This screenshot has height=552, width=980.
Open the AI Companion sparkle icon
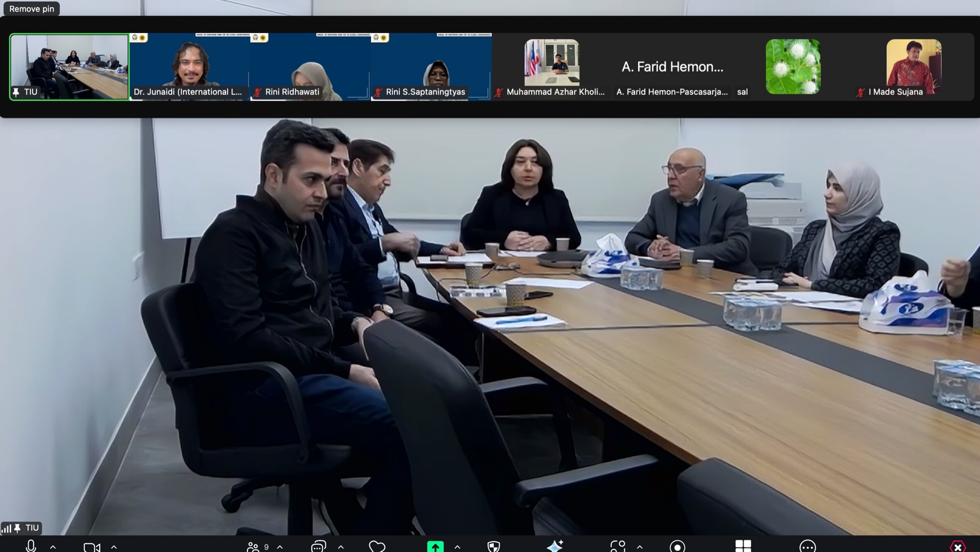pyautogui.click(x=555, y=546)
